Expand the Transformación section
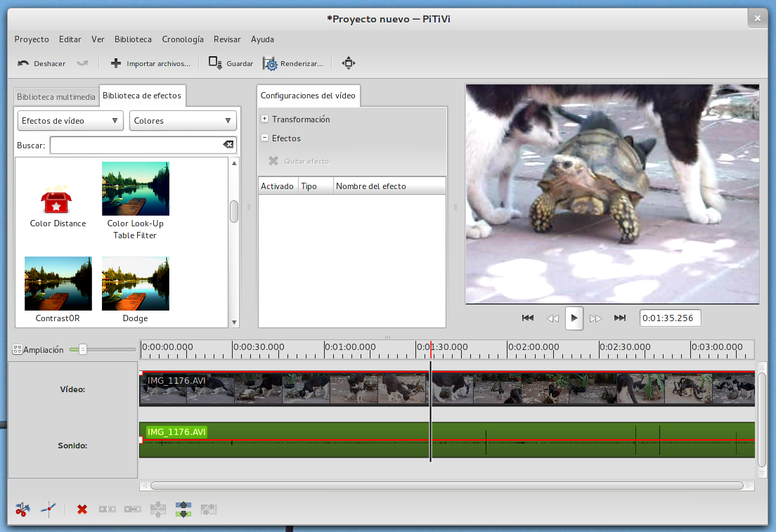The width and height of the screenshot is (776, 532). tap(265, 119)
